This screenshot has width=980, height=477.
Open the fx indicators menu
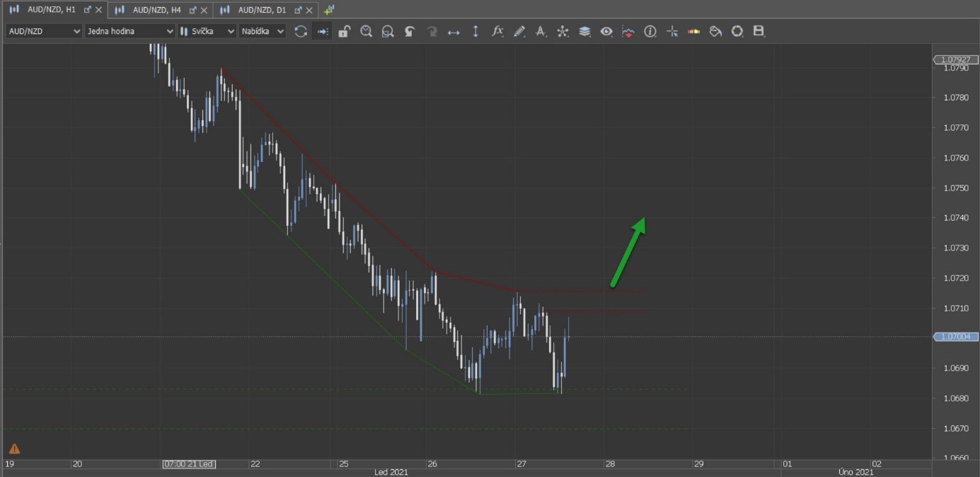[x=497, y=31]
